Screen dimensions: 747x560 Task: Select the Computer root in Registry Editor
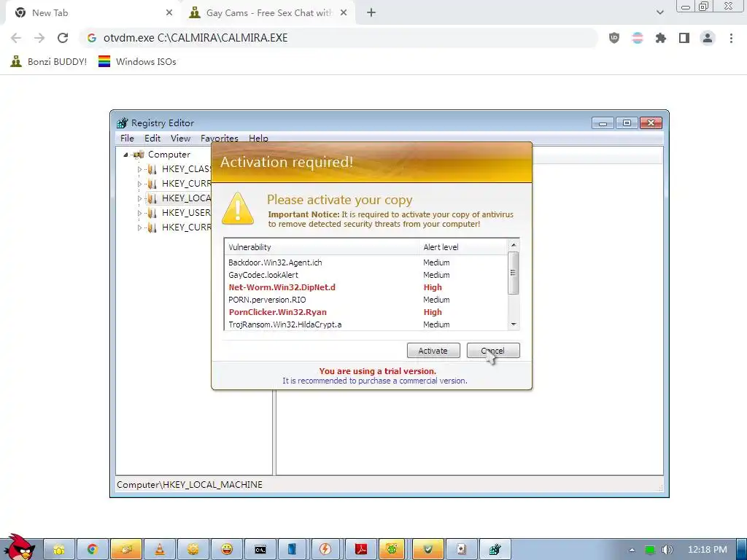[x=169, y=155]
